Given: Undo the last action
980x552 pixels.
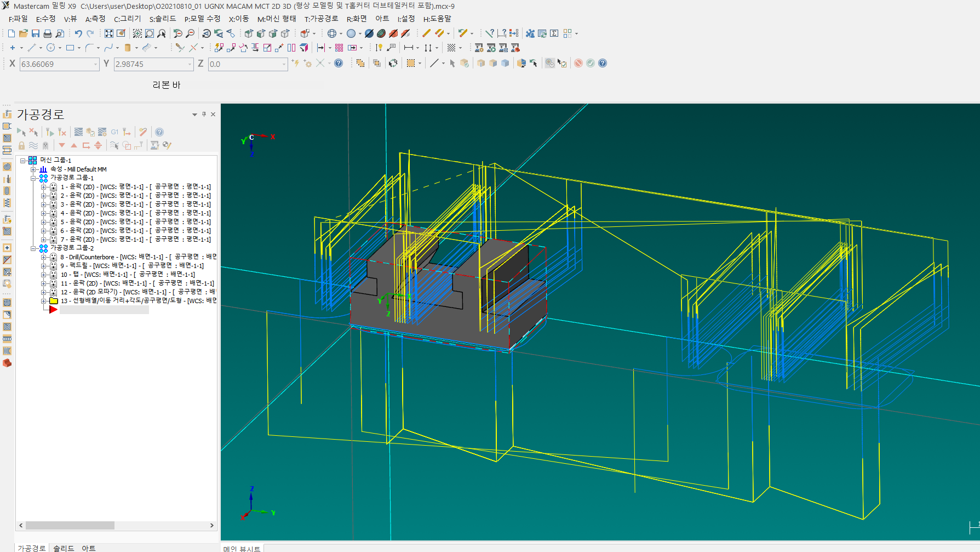Looking at the screenshot, I should tap(78, 33).
